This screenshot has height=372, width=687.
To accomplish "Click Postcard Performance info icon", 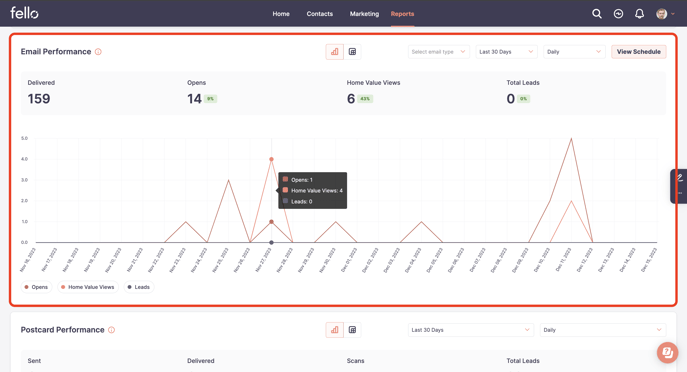I will (111, 330).
